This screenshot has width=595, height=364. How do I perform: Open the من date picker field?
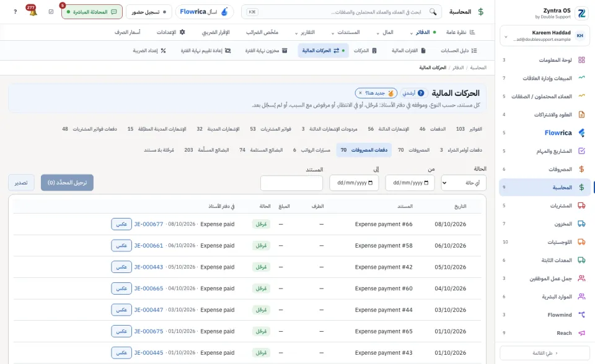click(410, 183)
